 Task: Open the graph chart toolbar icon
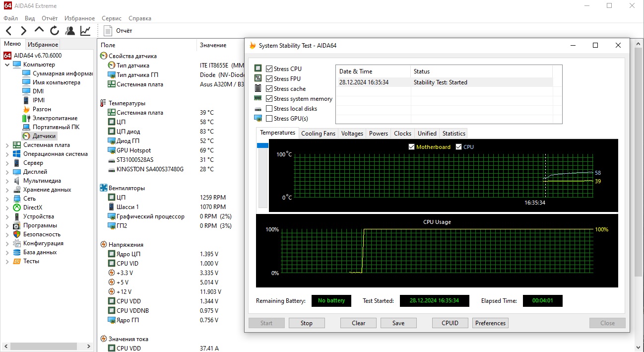pyautogui.click(x=85, y=31)
